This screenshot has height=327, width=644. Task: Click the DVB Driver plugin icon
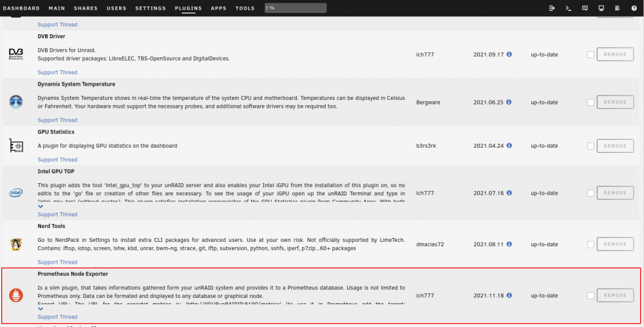click(16, 54)
